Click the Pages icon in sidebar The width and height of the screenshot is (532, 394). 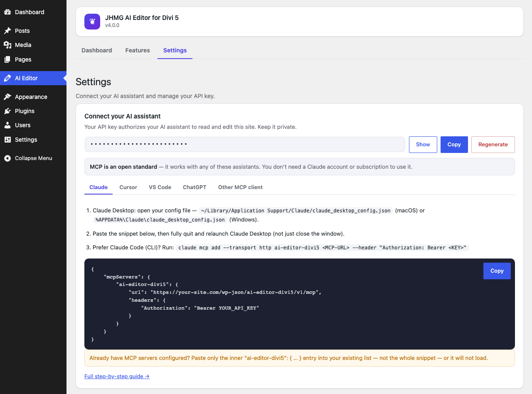(x=7, y=59)
